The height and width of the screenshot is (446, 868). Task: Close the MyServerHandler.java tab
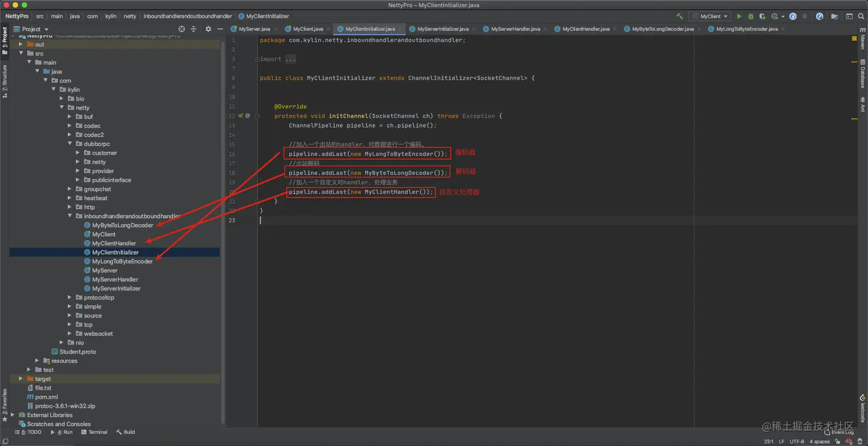546,29
